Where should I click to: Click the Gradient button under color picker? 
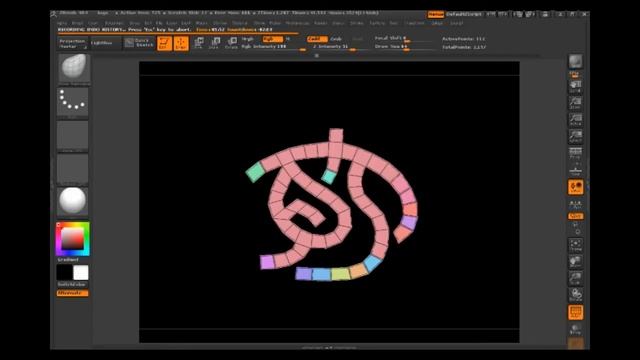68,260
